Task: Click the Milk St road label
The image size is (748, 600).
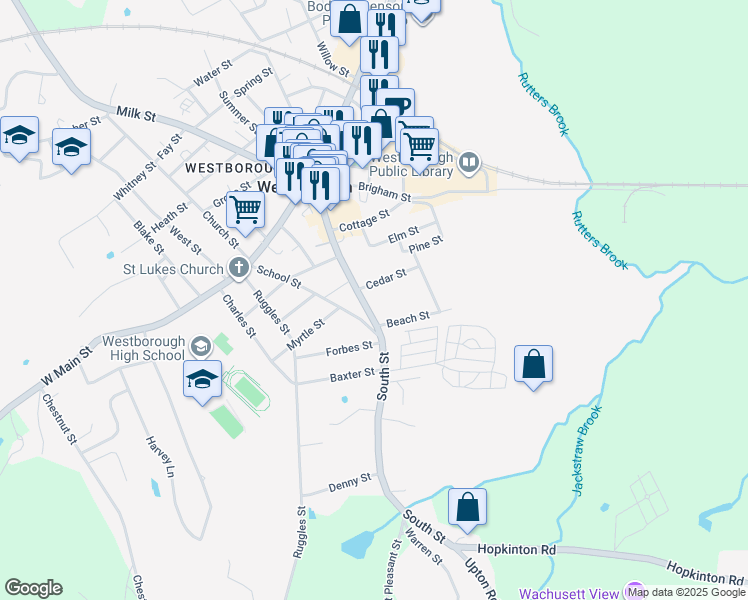Action: tap(136, 114)
